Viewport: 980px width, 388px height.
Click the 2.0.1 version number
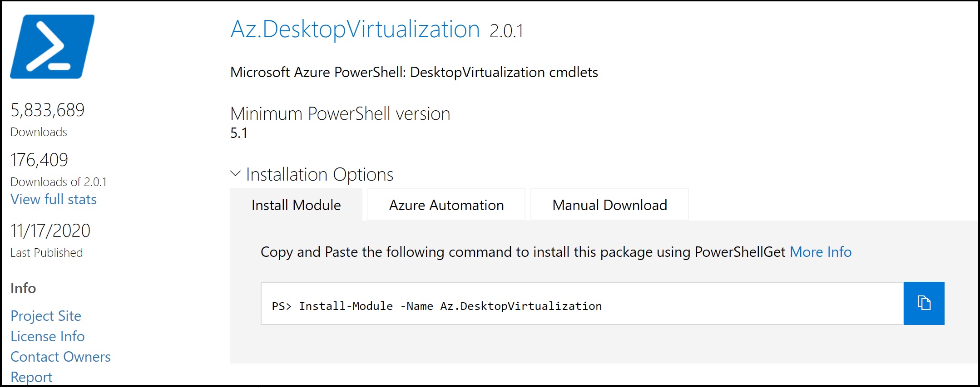[x=506, y=31]
